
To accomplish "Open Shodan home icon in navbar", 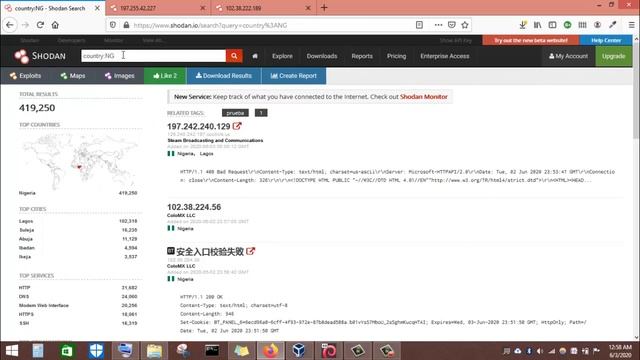I will coord(255,56).
